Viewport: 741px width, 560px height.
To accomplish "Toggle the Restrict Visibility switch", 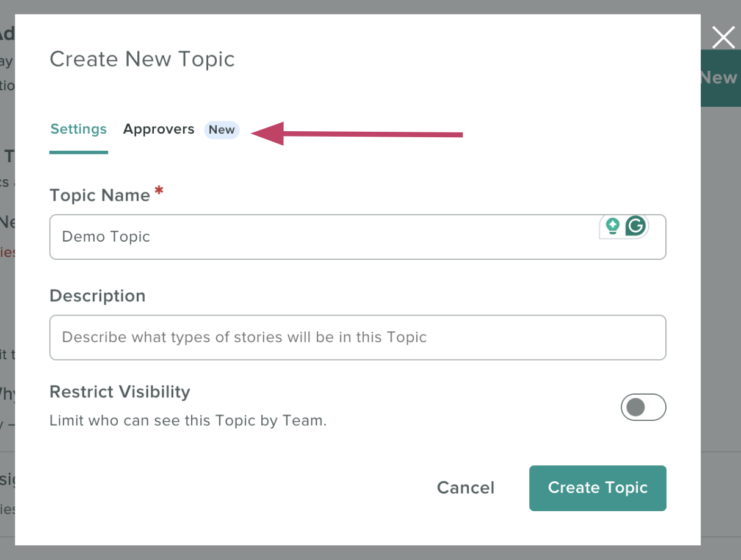I will tap(643, 407).
